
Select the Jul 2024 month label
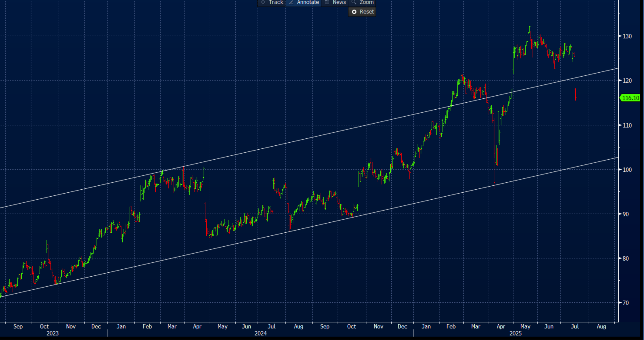pos(272,326)
